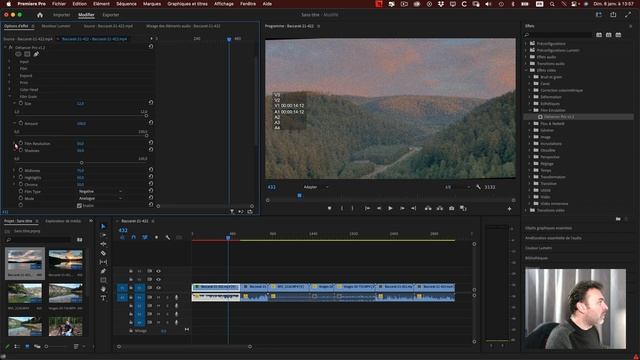Open the Film Type dropdown set to Negative
The height and width of the screenshot is (360, 640).
click(100, 191)
